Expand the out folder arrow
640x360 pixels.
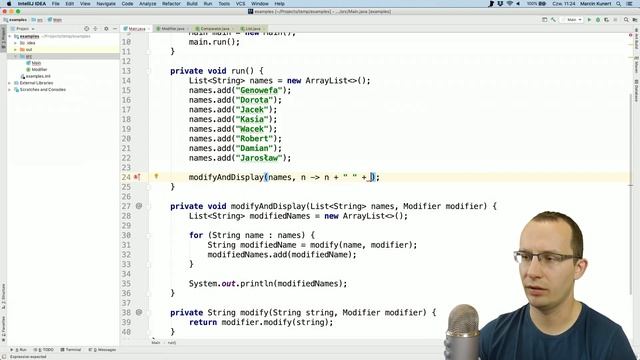coord(16,49)
